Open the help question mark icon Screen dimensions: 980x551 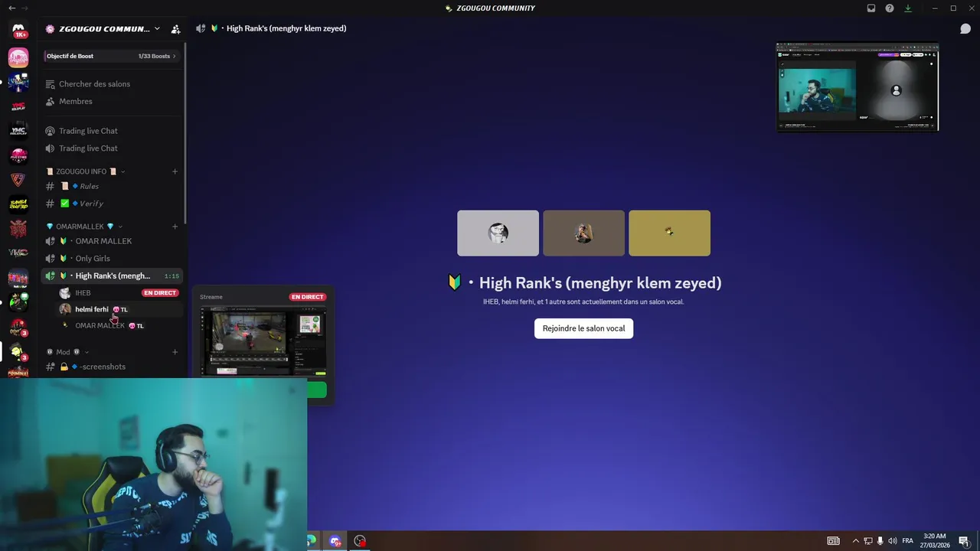click(890, 8)
